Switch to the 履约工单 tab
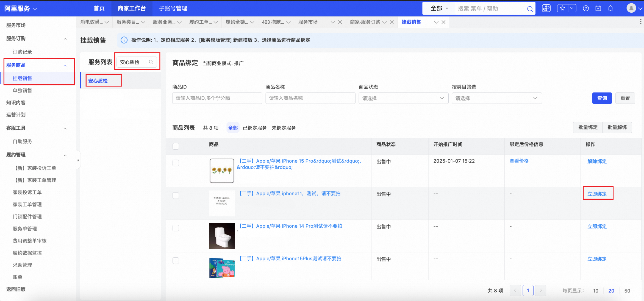 [200, 22]
